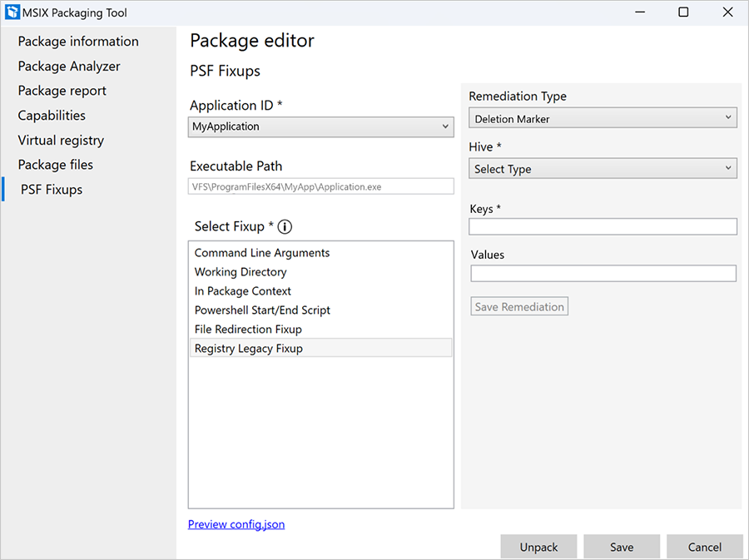Switch to the Capabilities section
The height and width of the screenshot is (560, 749).
(52, 116)
